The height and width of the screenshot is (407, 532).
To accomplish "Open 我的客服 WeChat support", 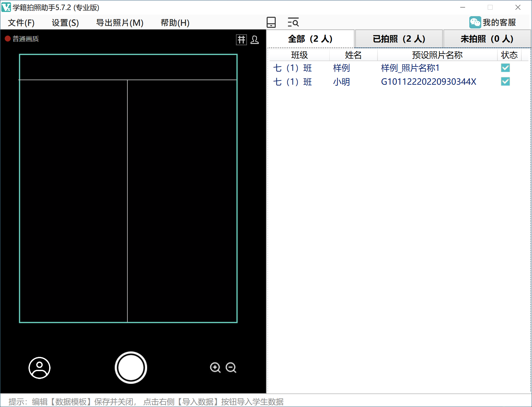I will click(493, 22).
